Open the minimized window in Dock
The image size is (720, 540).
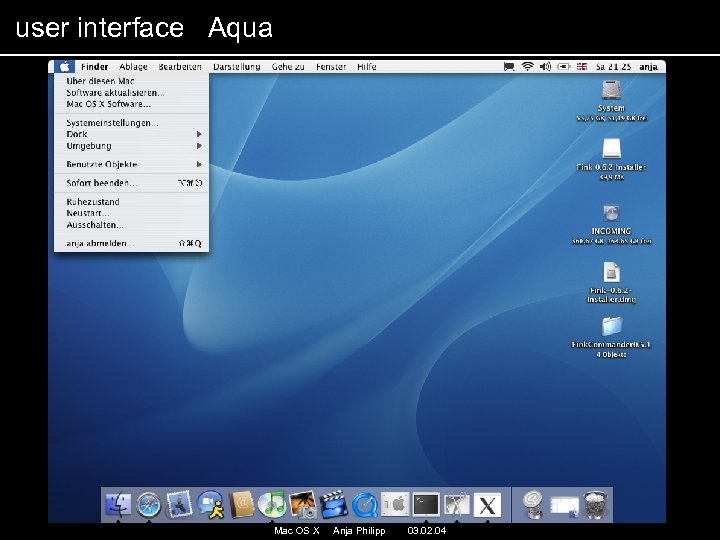564,507
